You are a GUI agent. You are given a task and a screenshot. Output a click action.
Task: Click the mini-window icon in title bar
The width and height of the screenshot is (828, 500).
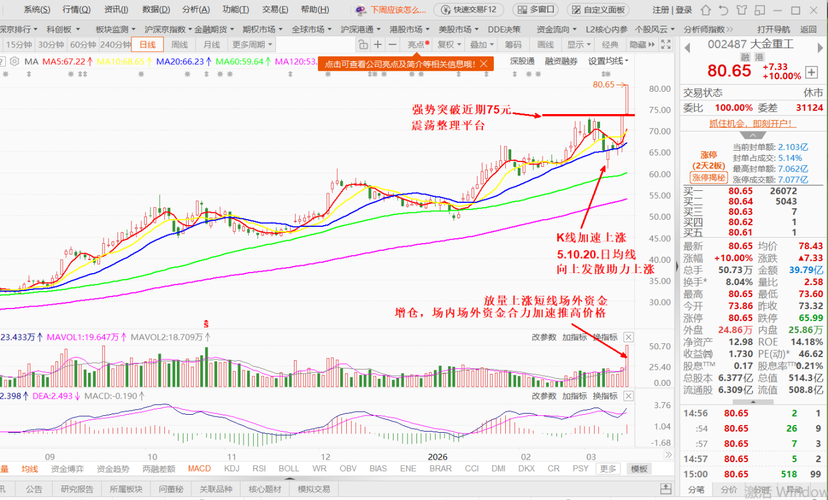[x=759, y=10]
